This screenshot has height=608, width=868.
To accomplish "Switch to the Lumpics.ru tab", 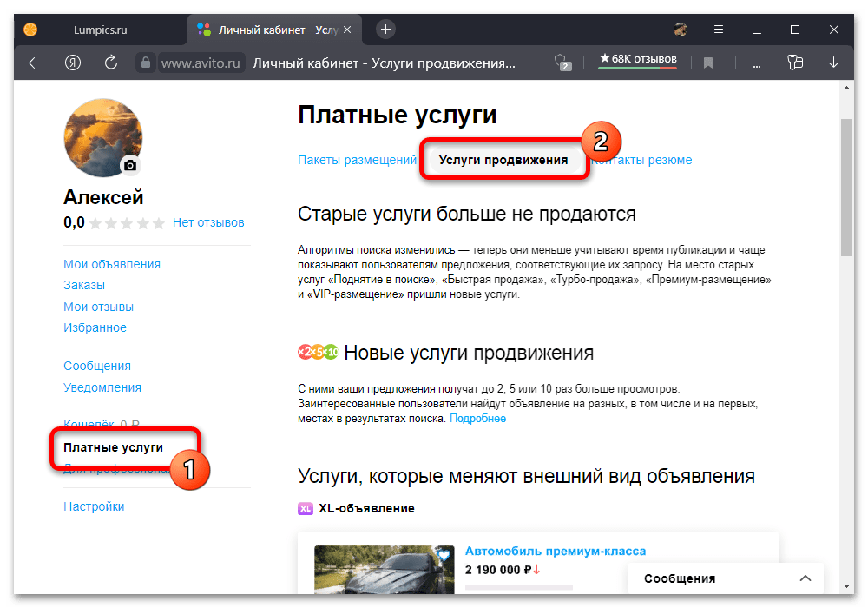I will click(100, 30).
